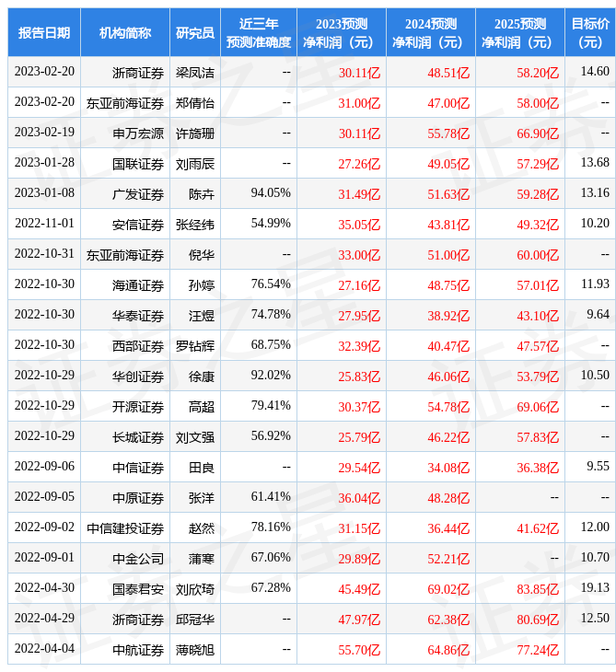Click the 94.05% accuracy value

pyautogui.click(x=271, y=193)
